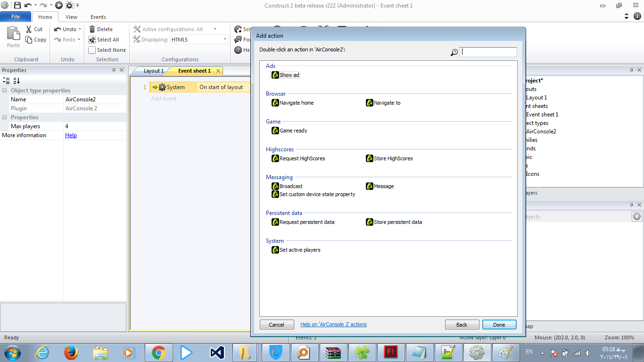
Task: Open Google Chrome from the taskbar
Action: [158, 352]
